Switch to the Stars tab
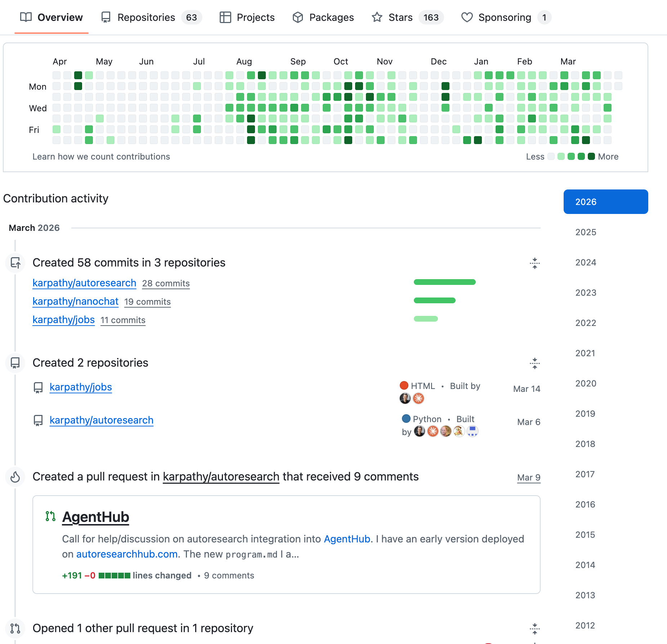Image resolution: width=667 pixels, height=644 pixels. (400, 17)
